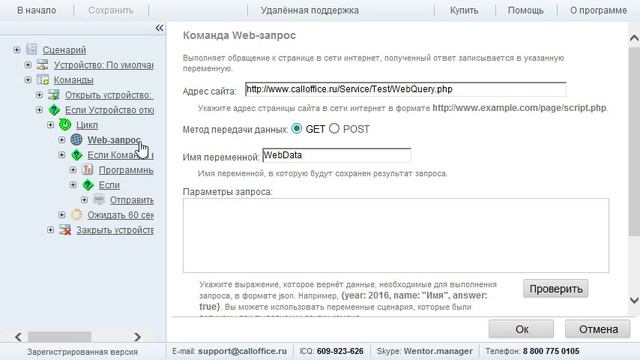The width and height of the screenshot is (640, 360).
Task: Expand the Открыть устройство node
Action: (39, 95)
